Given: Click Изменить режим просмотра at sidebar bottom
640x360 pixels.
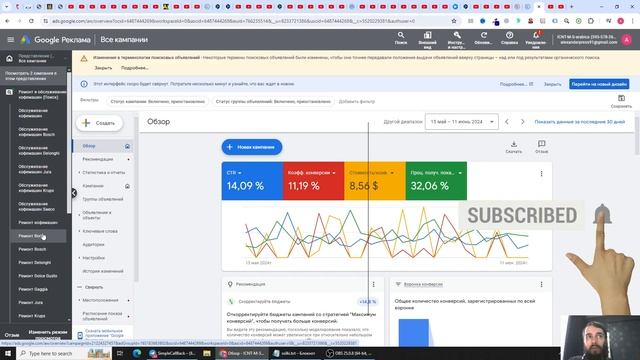Looking at the screenshot, I should point(48,335).
